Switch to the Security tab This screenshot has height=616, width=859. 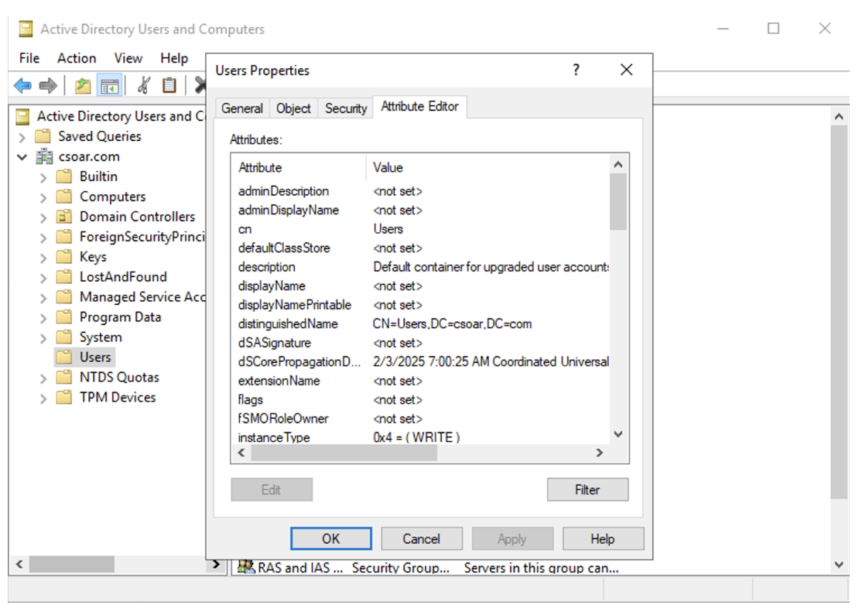click(x=345, y=108)
